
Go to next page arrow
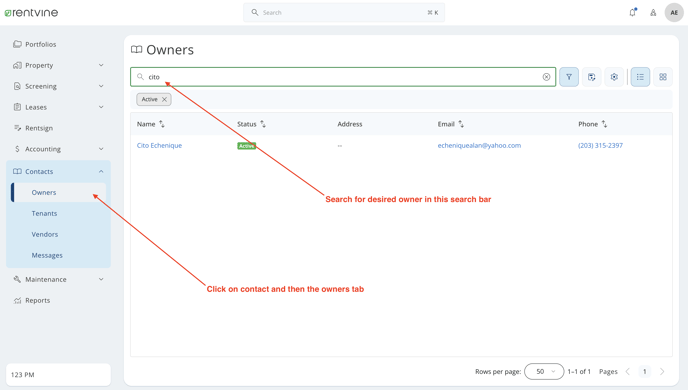(x=662, y=372)
